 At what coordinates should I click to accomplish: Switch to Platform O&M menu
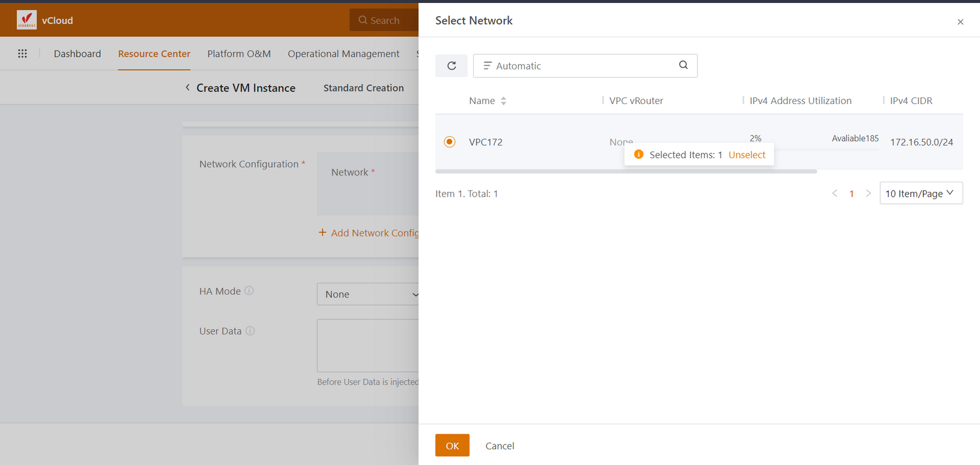pos(239,54)
